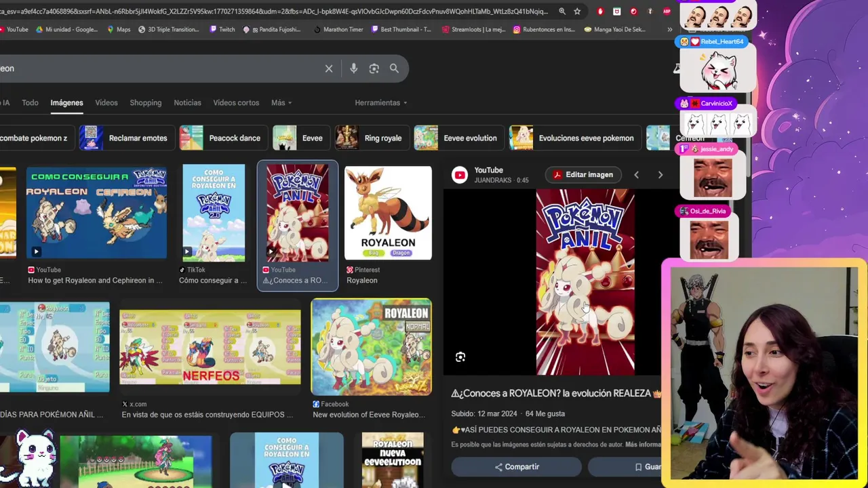
Task: Select the Peacock dance filter chip
Action: point(223,138)
